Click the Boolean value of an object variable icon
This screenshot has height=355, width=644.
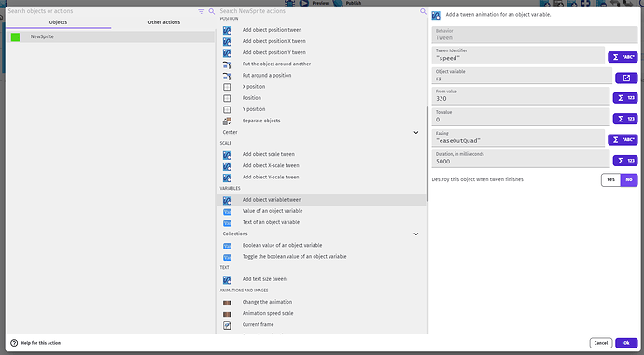(x=227, y=246)
